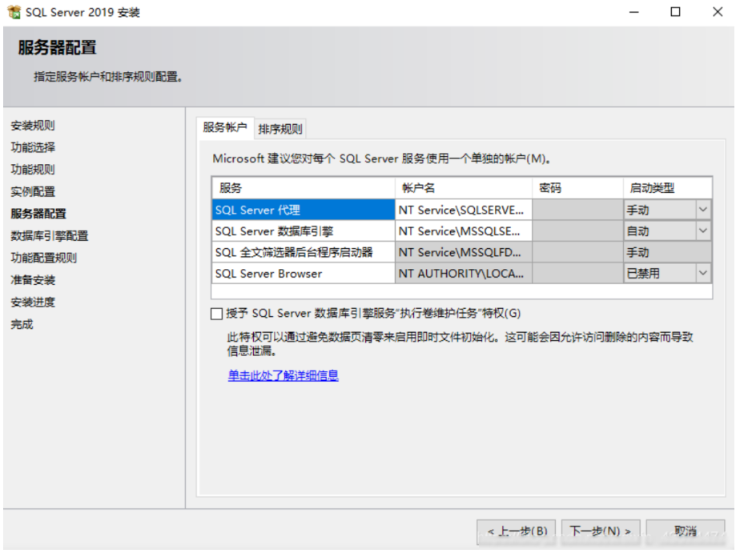Click 功能选择 step in sidebar
Image resolution: width=756 pixels, height=557 pixels.
pyautogui.click(x=33, y=147)
